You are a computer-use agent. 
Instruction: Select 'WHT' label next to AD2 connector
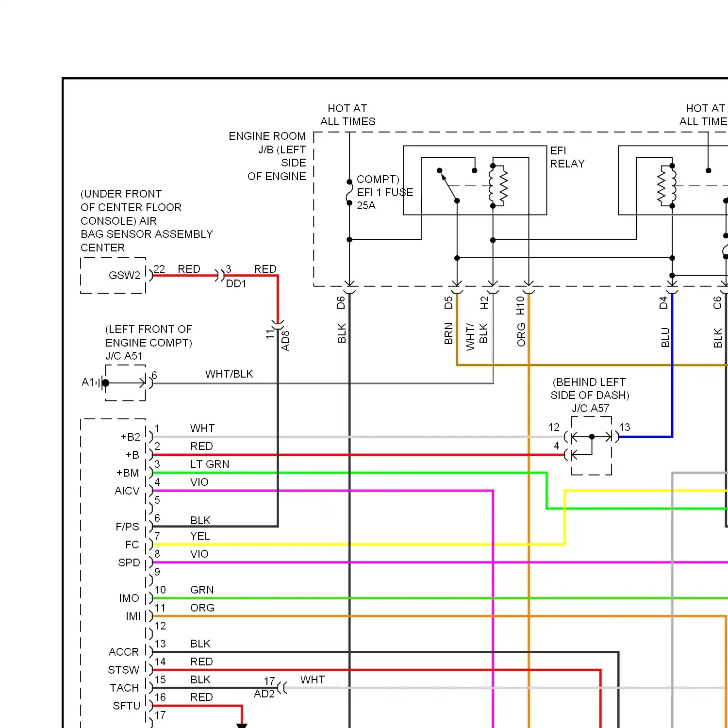click(313, 679)
